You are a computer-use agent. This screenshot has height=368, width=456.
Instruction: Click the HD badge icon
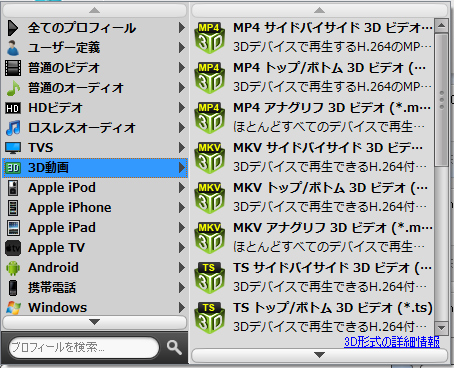tap(13, 108)
